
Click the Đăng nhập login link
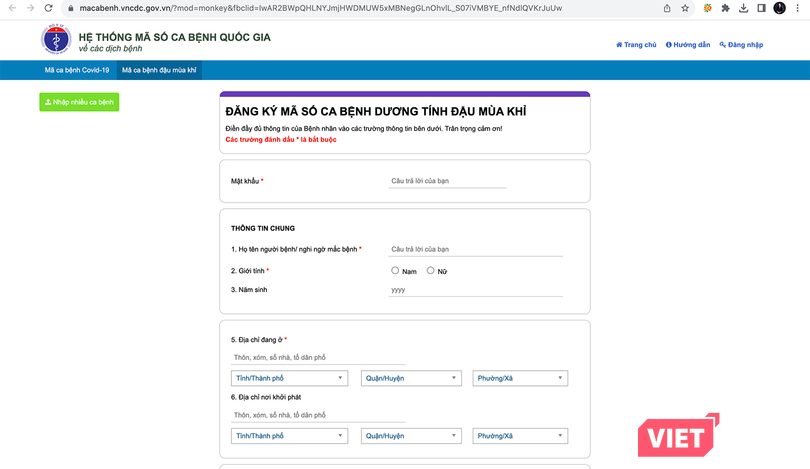(741, 45)
